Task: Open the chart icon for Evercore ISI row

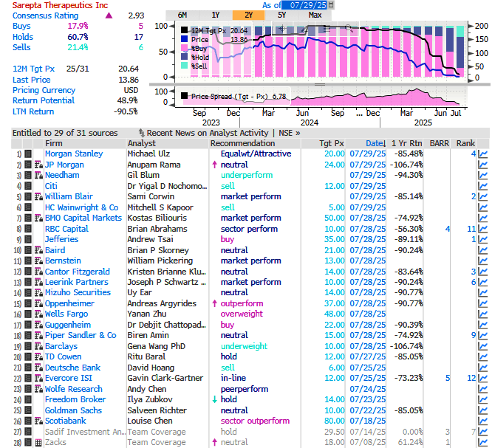Action: [x=483, y=379]
